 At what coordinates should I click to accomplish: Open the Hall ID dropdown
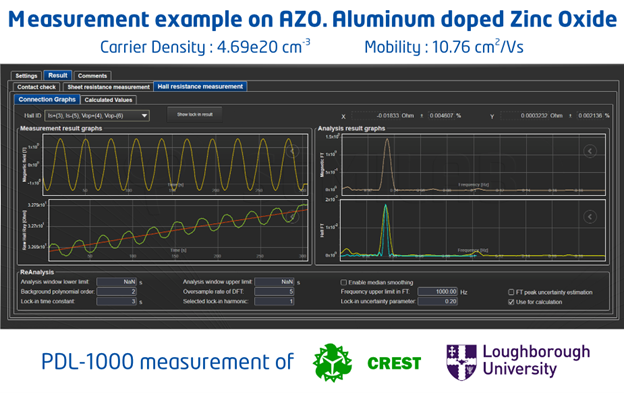click(97, 116)
